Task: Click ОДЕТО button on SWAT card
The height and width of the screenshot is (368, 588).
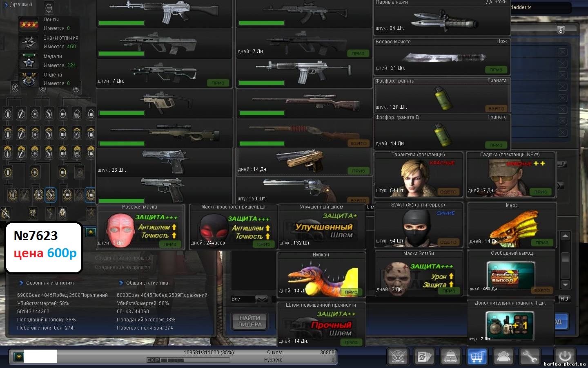Action: (448, 242)
